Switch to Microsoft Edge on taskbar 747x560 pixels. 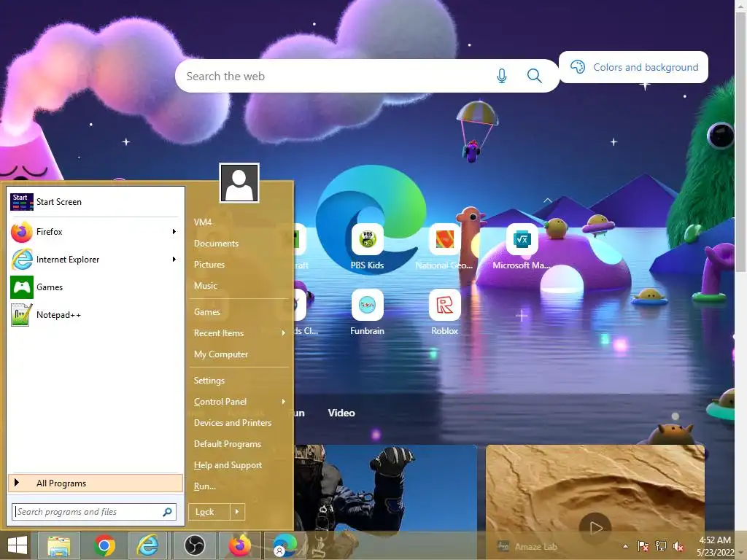tap(285, 545)
